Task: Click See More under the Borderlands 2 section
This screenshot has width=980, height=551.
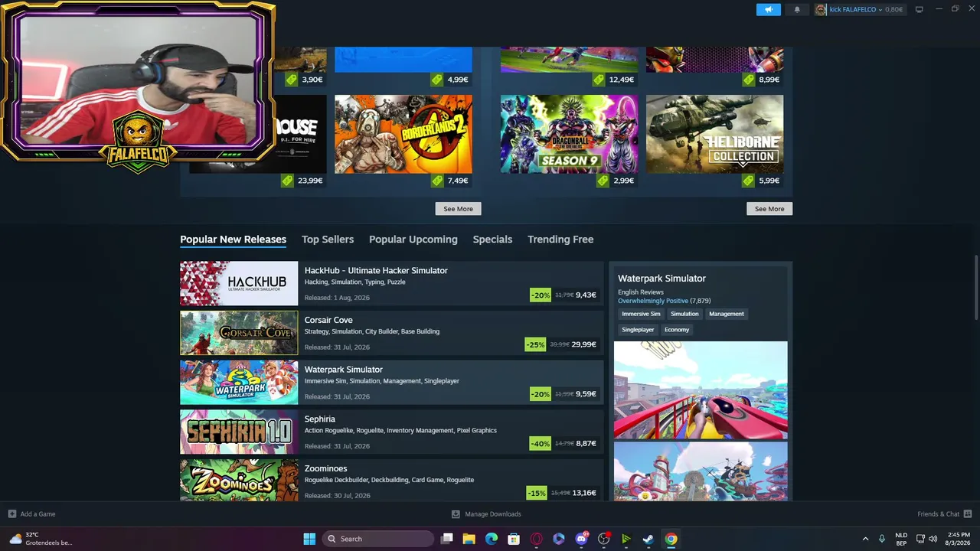Action: pos(458,209)
